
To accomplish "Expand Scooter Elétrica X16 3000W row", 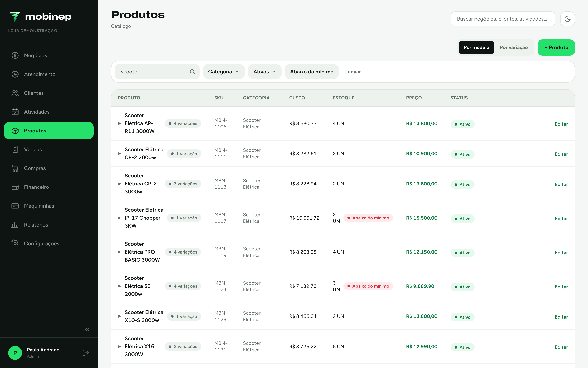I will 120,346.
